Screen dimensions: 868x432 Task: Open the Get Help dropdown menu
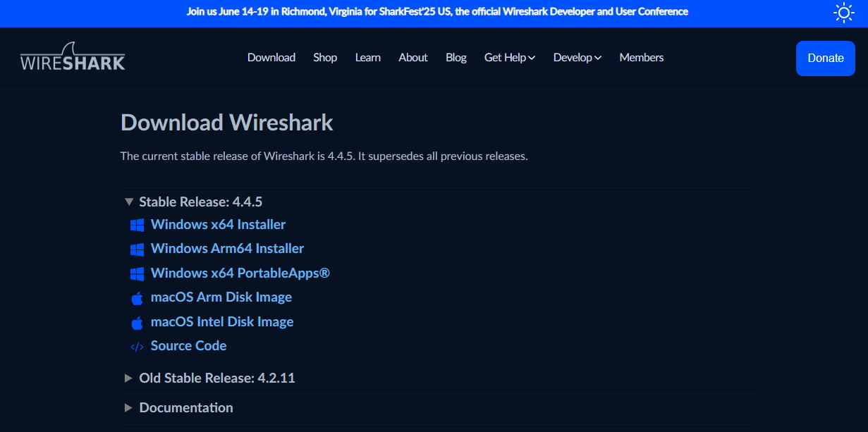tap(509, 58)
